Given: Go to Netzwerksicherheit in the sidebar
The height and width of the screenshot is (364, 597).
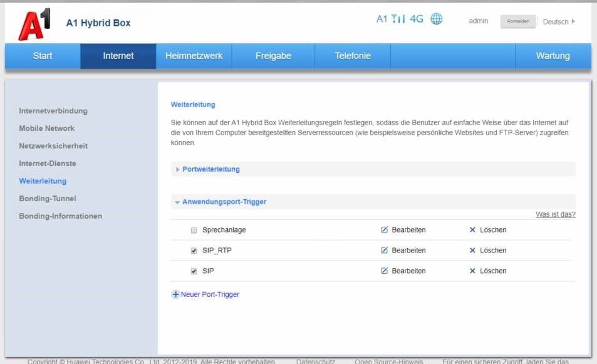Looking at the screenshot, I should pos(53,146).
